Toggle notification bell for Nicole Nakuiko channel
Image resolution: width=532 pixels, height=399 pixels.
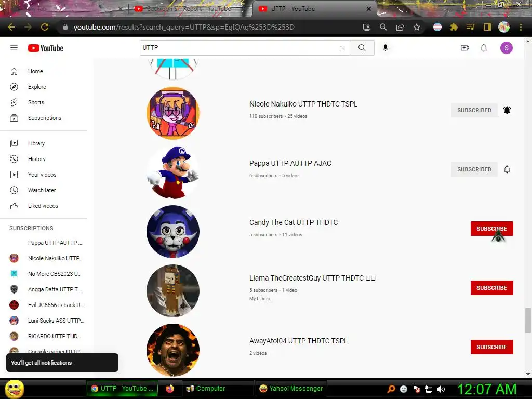507,110
